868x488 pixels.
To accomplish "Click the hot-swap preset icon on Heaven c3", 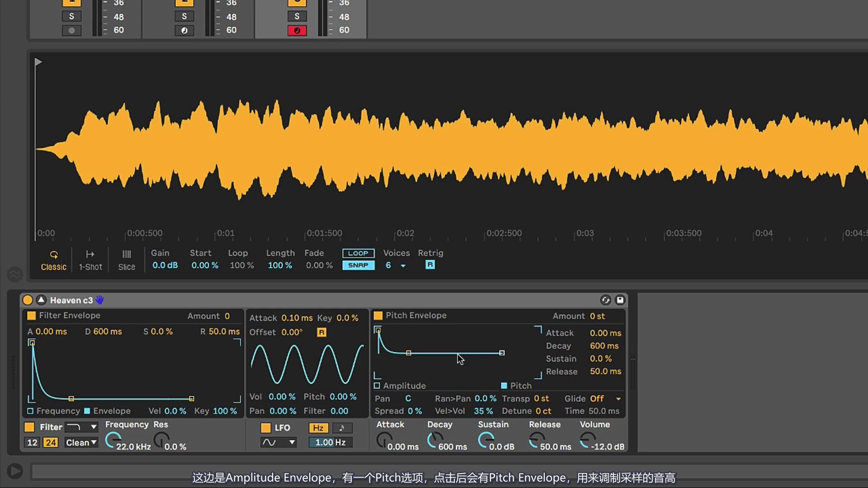I will pos(606,300).
